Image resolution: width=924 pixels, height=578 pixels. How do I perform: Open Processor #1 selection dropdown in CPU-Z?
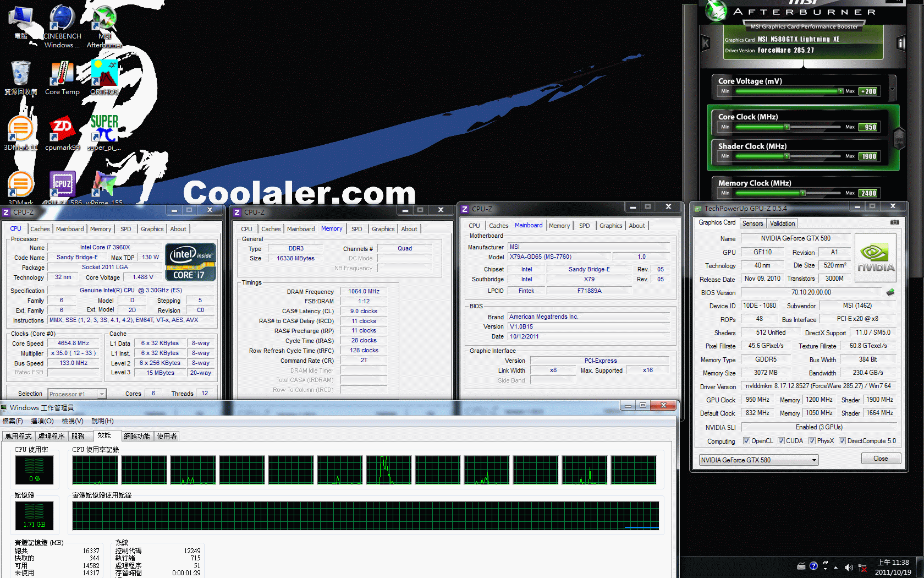[76, 394]
